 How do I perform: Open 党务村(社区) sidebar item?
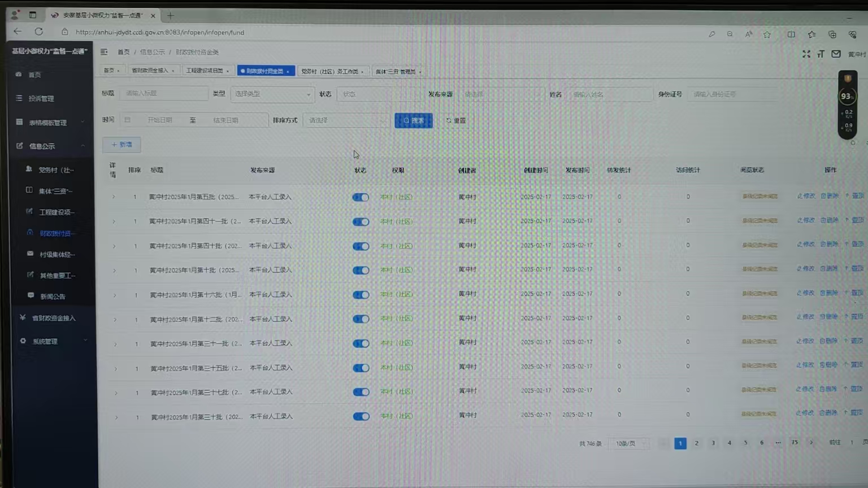pyautogui.click(x=55, y=169)
